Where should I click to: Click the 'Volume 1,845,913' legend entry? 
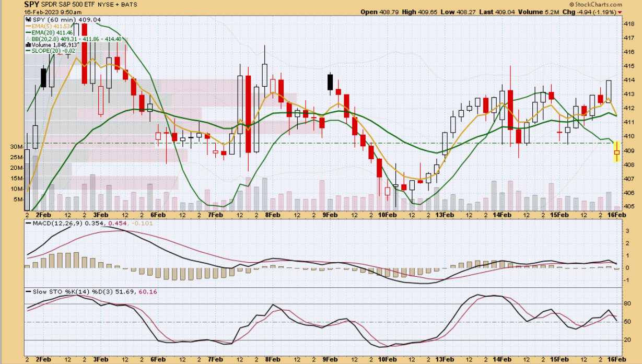tap(55, 45)
